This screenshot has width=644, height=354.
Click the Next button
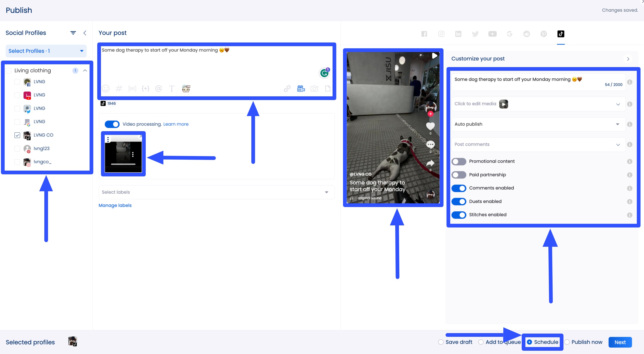[620, 342]
